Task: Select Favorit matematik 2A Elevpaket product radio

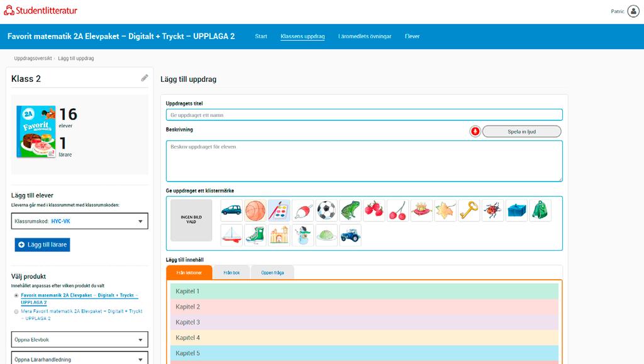Action: [16, 295]
